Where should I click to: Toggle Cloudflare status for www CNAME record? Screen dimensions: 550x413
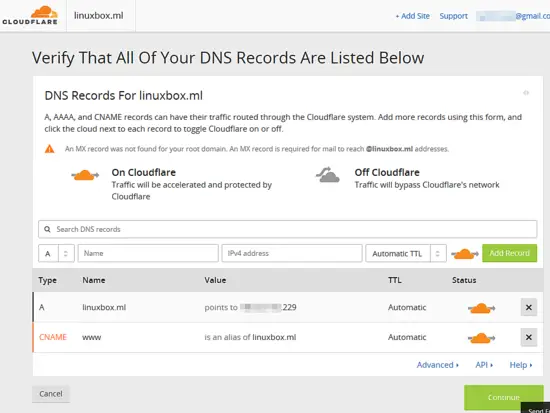point(481,338)
